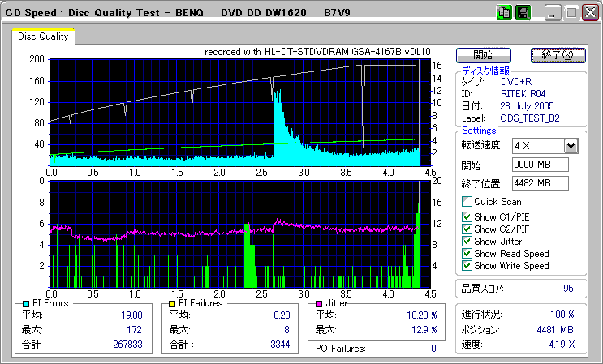Screen dimensions: 603x364
Task: Uncheck Show C1/PIE option
Action: point(467,216)
